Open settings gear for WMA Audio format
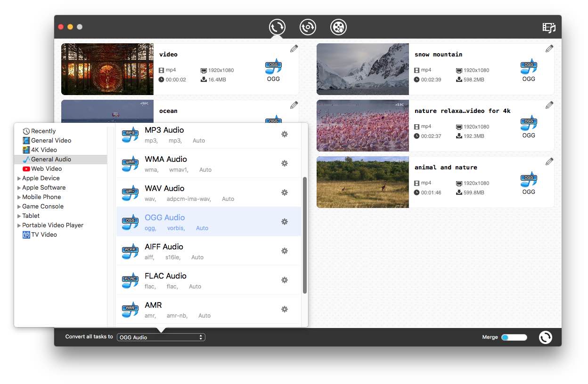The width and height of the screenshot is (588, 384). click(x=285, y=163)
